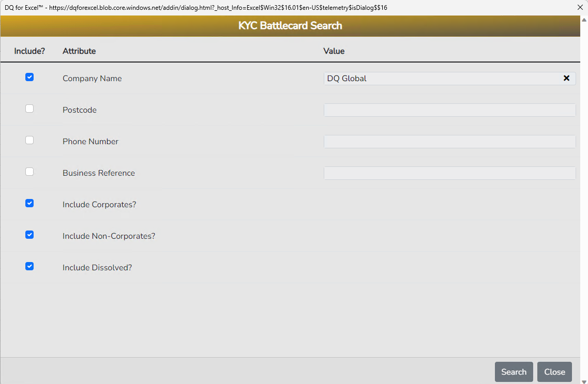Tick the Phone Number include checkbox
This screenshot has height=384, width=588.
pyautogui.click(x=29, y=140)
